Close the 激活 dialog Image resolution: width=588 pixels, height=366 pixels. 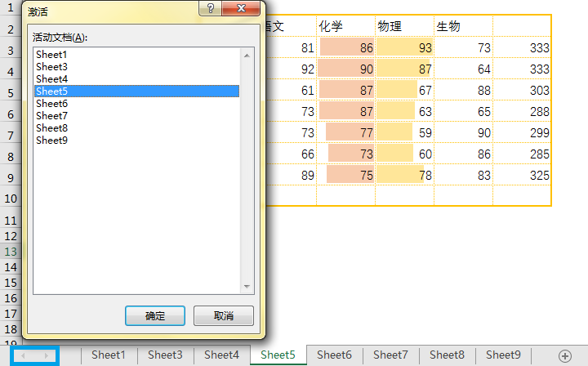241,8
